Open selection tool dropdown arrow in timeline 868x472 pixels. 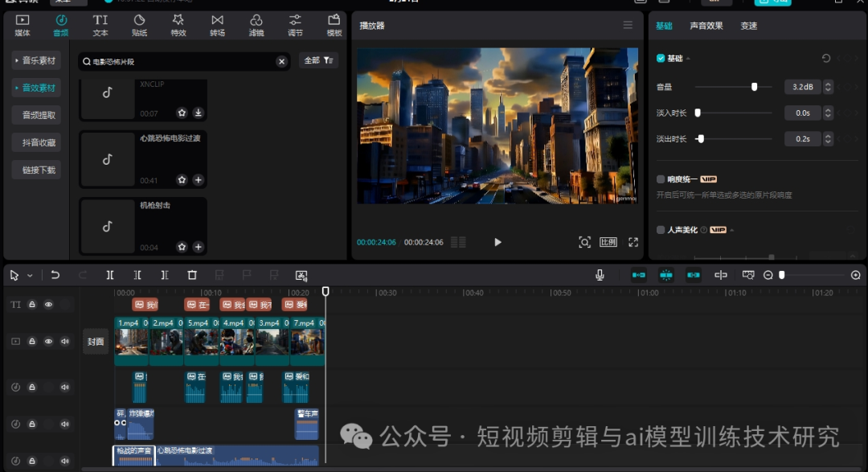(x=30, y=276)
